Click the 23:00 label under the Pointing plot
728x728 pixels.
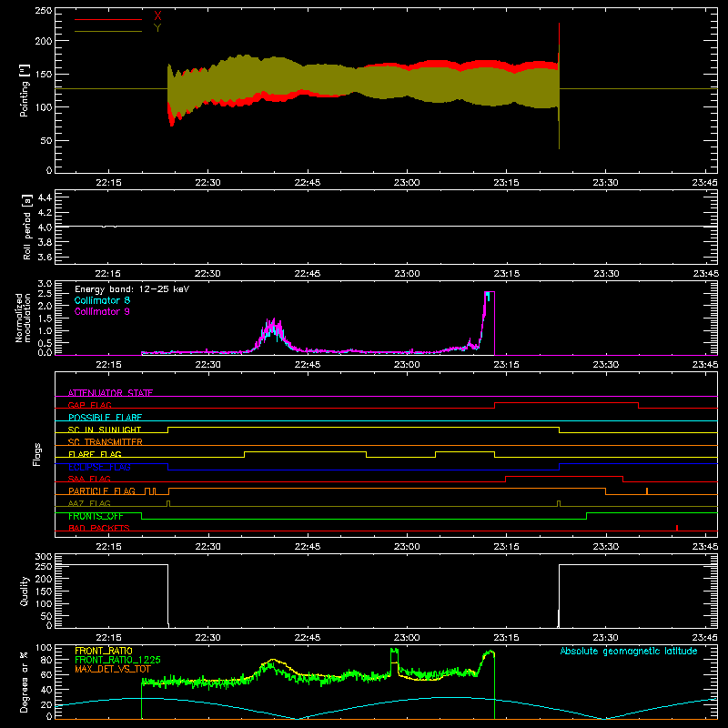point(407,183)
